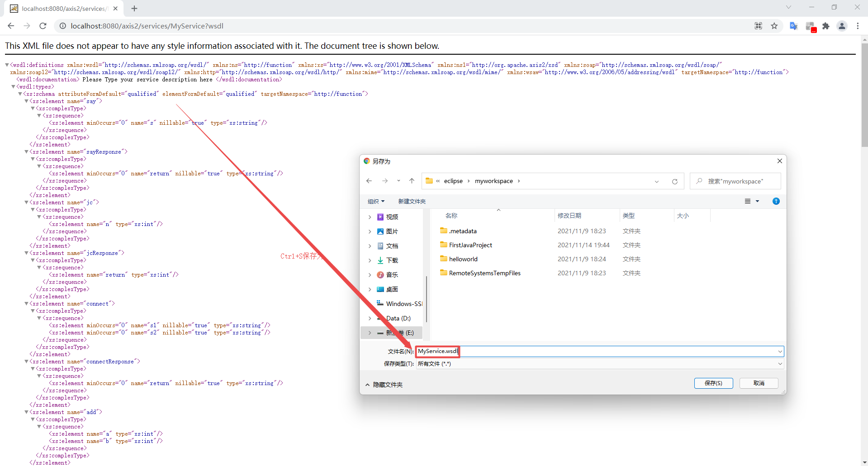Expand the 音乐 tree node
The image size is (868, 466).
point(370,275)
